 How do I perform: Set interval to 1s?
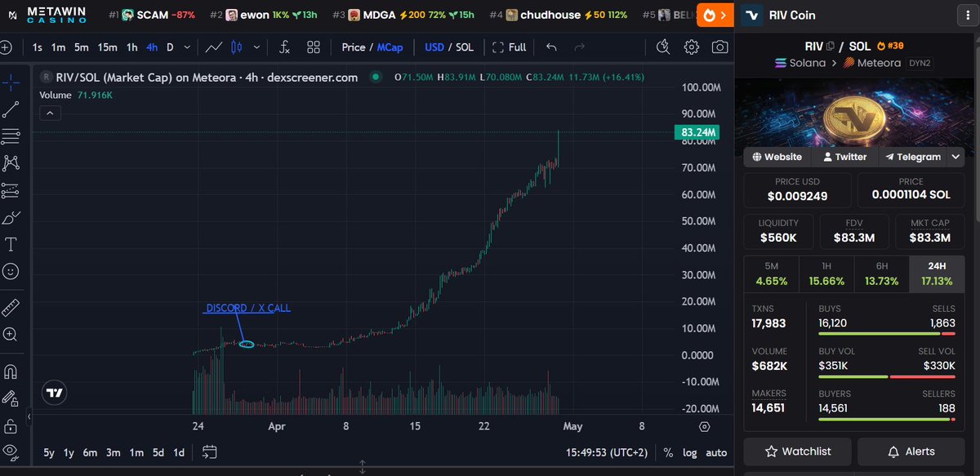coord(38,47)
